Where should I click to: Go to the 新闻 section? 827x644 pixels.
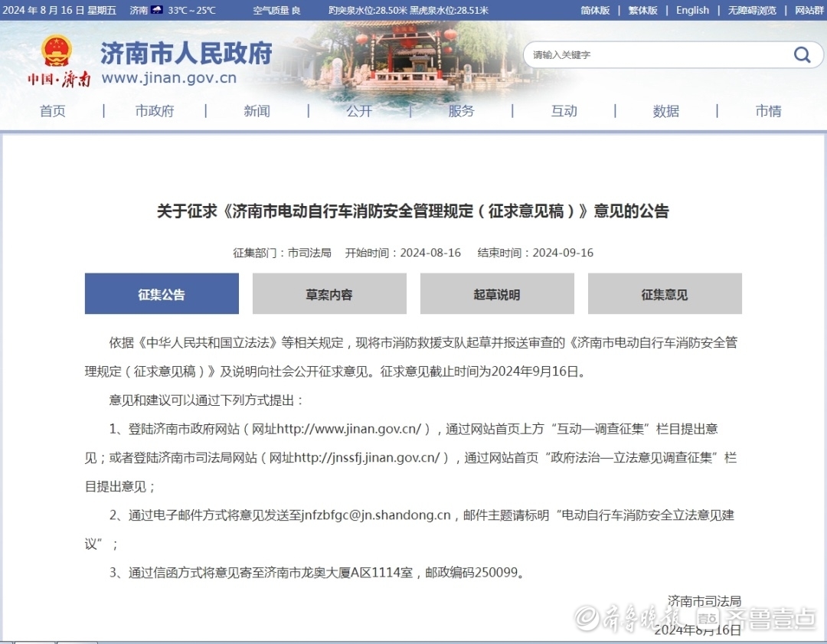(257, 111)
